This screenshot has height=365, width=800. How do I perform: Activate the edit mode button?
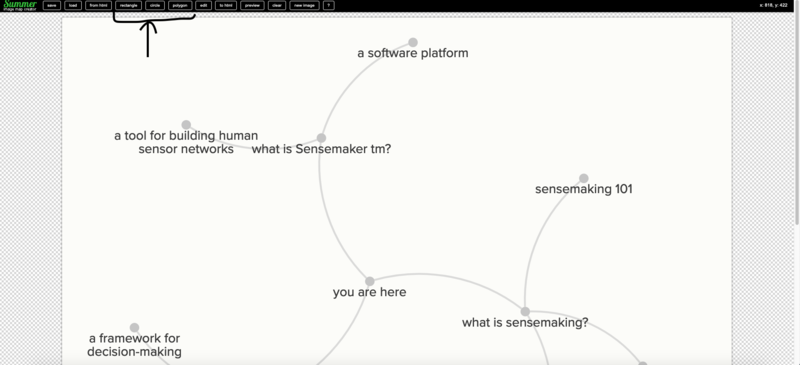point(204,6)
